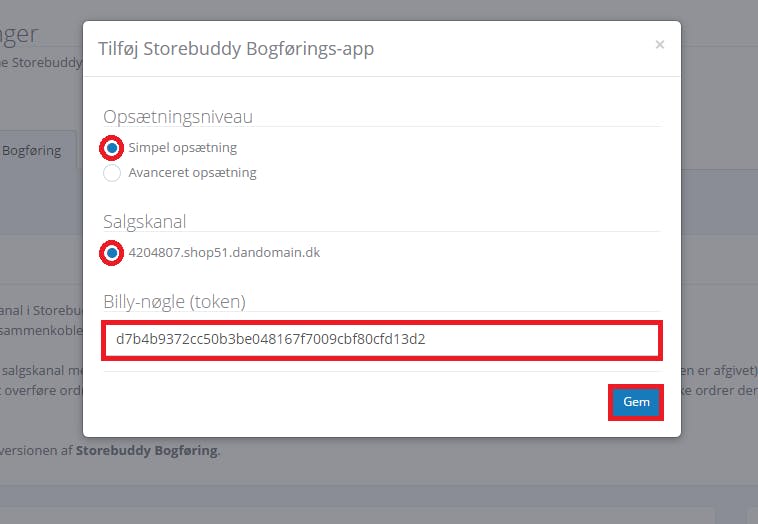
Task: Select the 4204807.shop51.dandomain.dk channel radio button
Action: [x=112, y=253]
